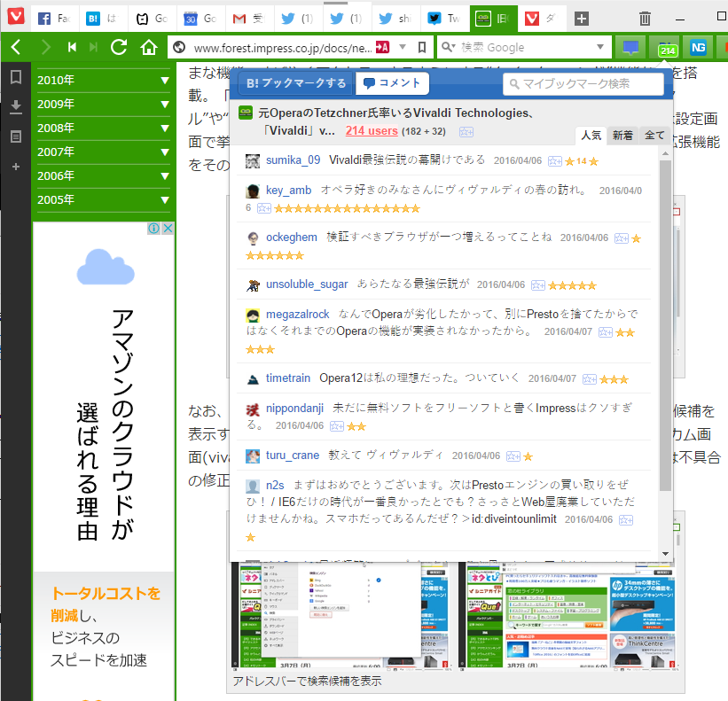Expand the 2010年 archive section
The width and height of the screenshot is (728, 701).
(x=103, y=81)
